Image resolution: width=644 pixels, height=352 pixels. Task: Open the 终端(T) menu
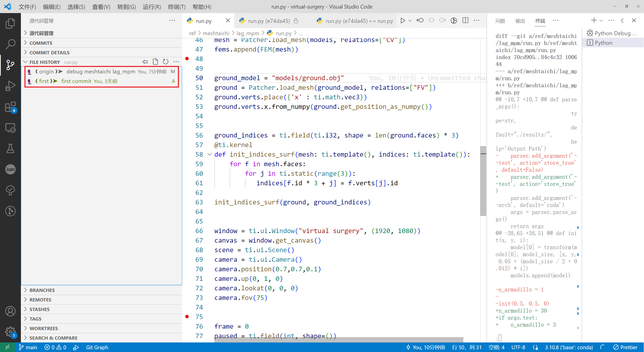177,7
